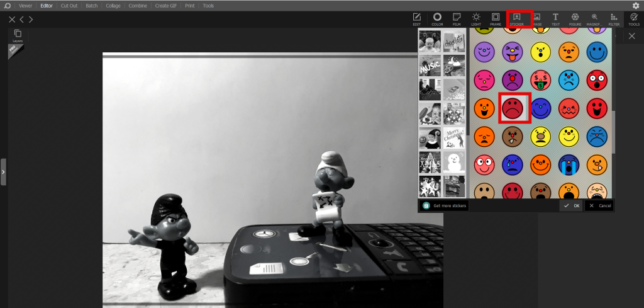Switch to Collage tab

(x=113, y=6)
